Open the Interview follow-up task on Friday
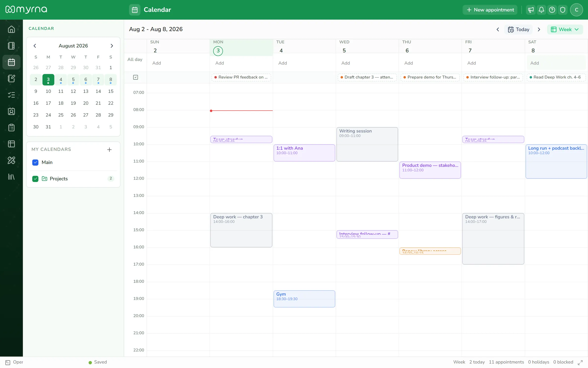This screenshot has width=588, height=368. point(493,77)
